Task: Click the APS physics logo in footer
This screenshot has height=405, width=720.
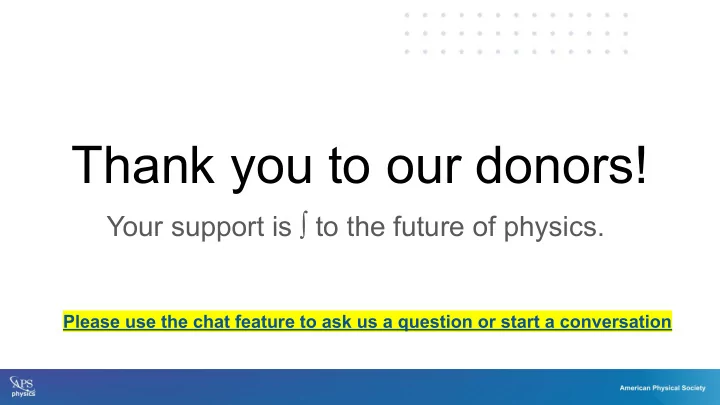Action: click(22, 387)
